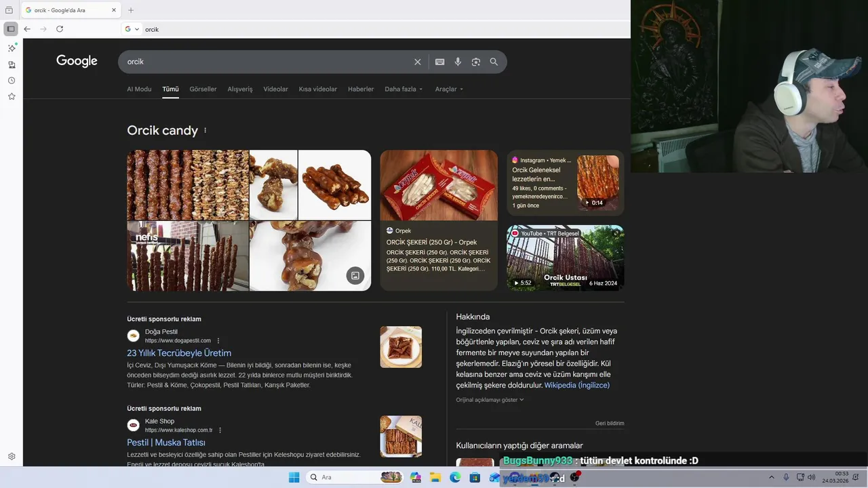Show hidden system tray icons
This screenshot has width=868, height=488.
pyautogui.click(x=771, y=477)
